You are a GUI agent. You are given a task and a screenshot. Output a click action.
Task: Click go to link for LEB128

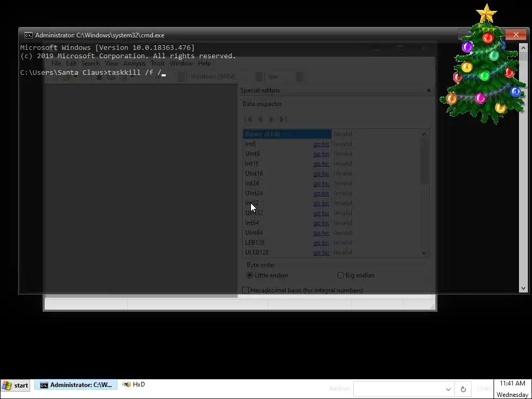coord(321,243)
